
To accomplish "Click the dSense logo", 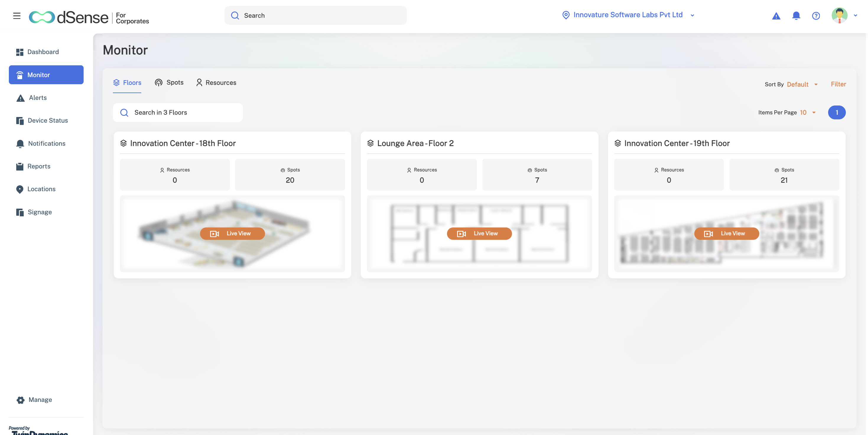I will tap(89, 17).
